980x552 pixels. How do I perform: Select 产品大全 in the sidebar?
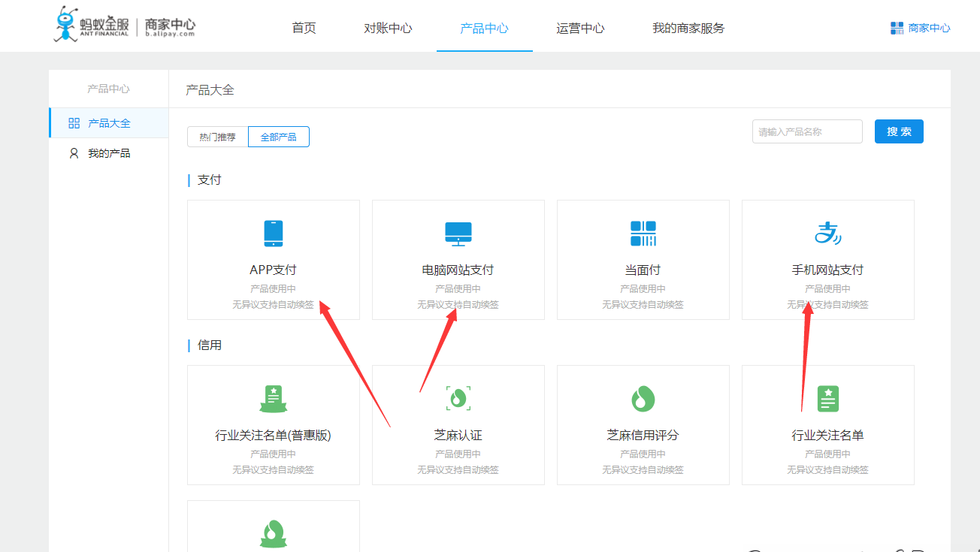109,123
